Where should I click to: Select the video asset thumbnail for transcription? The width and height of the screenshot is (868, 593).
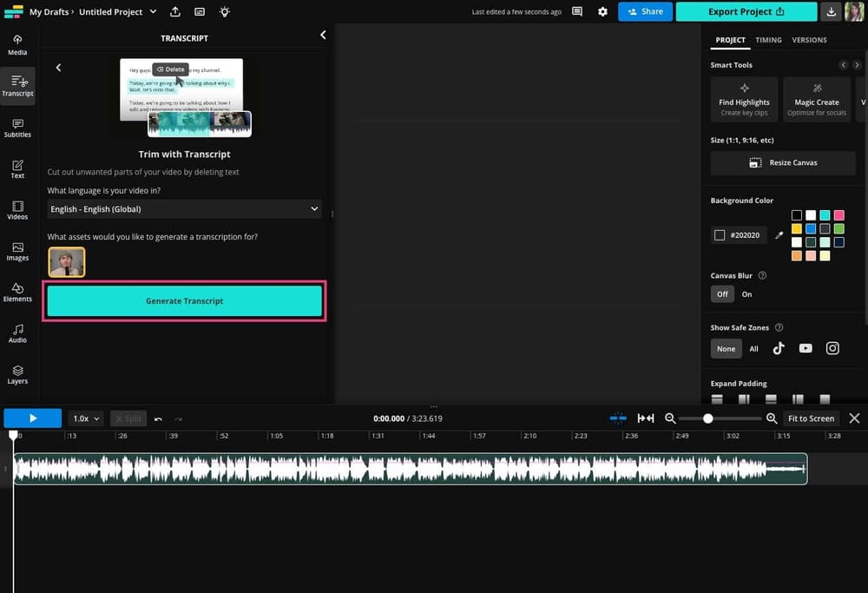[67, 261]
